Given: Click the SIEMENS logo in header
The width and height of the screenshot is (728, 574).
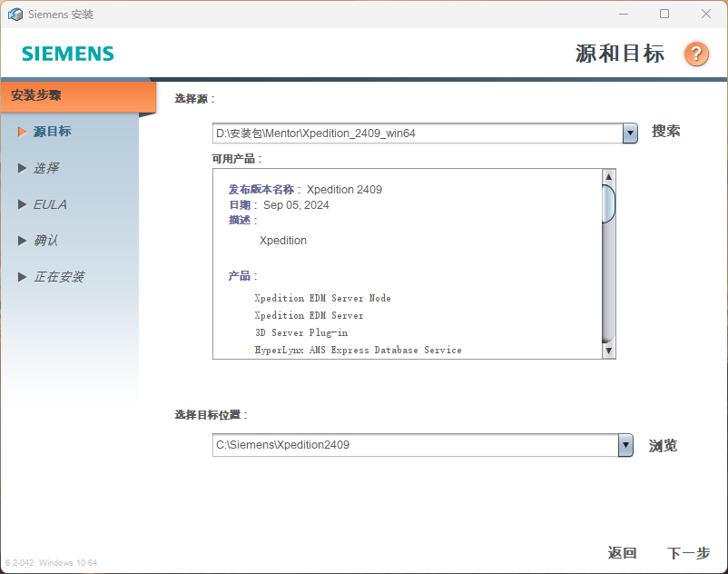Looking at the screenshot, I should pos(68,54).
